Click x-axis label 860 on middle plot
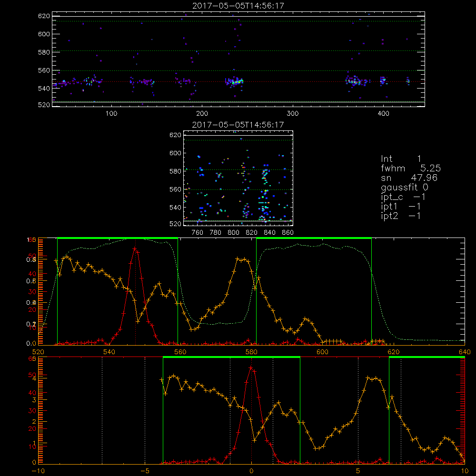This screenshot has height=476, width=476. tap(288, 233)
